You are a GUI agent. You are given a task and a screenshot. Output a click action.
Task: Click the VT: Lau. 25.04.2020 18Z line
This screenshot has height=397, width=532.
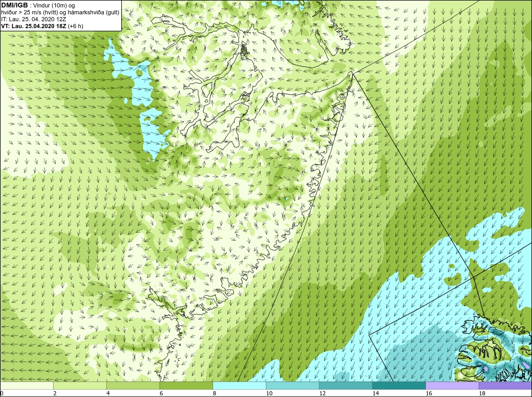[42, 26]
